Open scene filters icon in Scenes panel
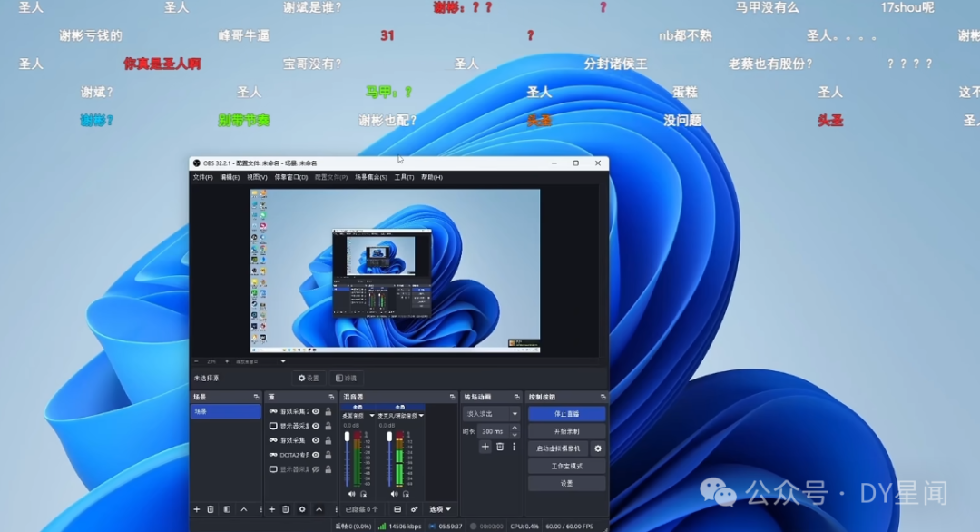Screen dimensions: 980x532 tap(227, 509)
